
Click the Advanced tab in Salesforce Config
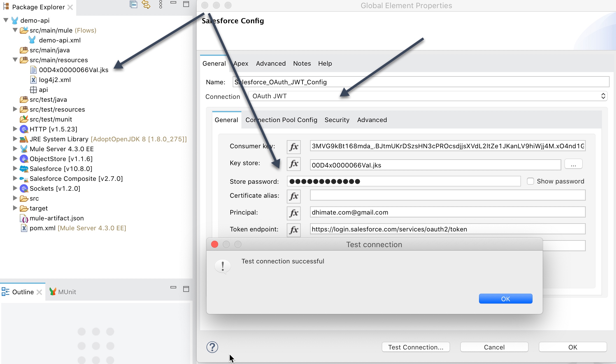[x=270, y=63]
